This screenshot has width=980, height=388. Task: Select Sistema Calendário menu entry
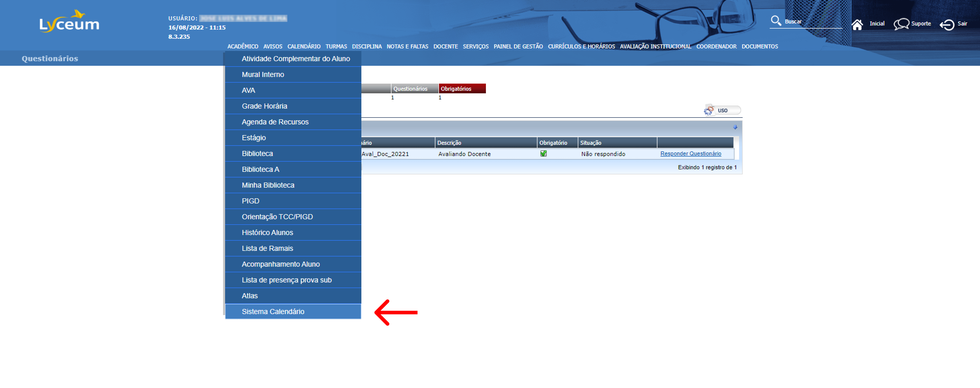pos(273,311)
